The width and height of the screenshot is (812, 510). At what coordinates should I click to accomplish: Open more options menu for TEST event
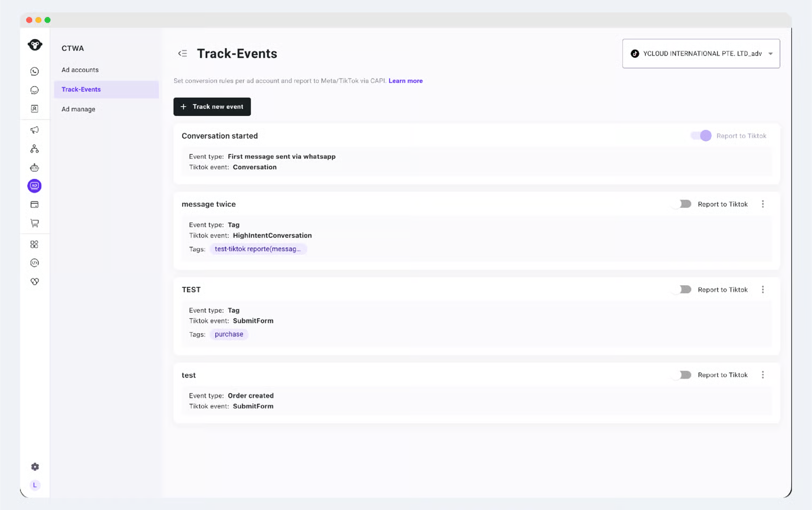tap(763, 289)
